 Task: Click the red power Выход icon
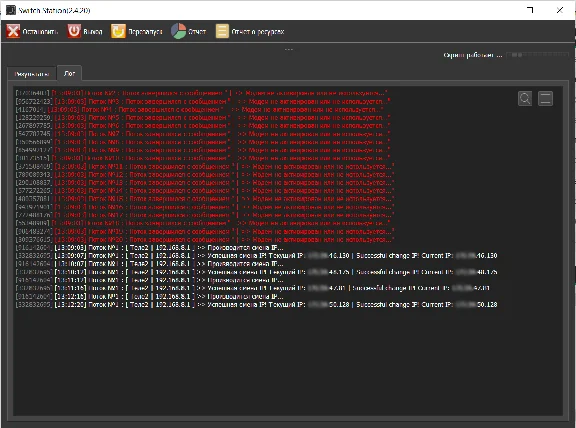74,31
